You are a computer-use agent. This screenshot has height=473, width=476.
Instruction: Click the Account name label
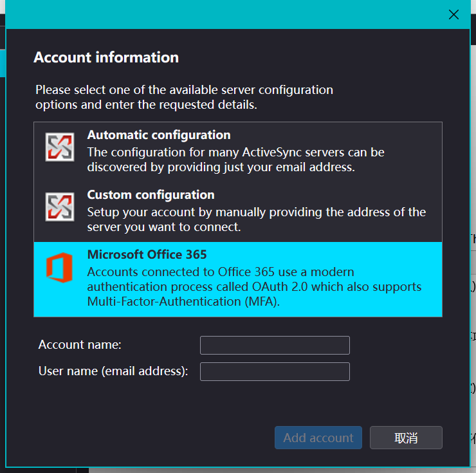click(x=80, y=345)
